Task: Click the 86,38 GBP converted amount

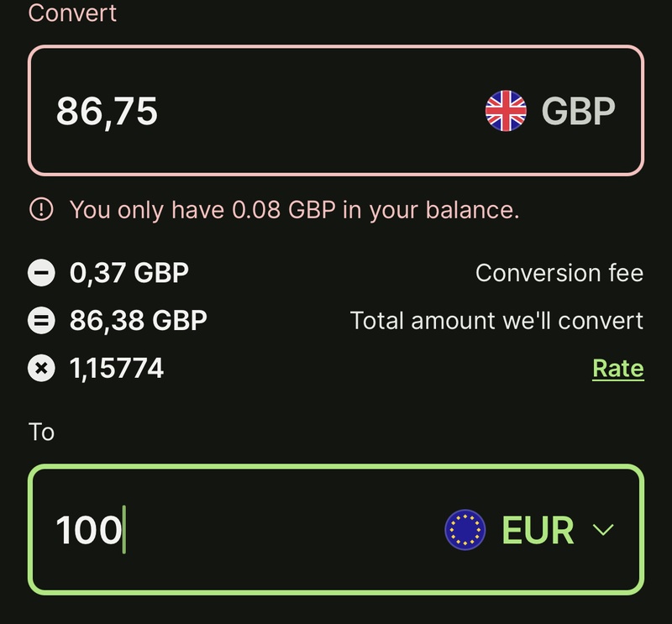Action: coord(139,321)
